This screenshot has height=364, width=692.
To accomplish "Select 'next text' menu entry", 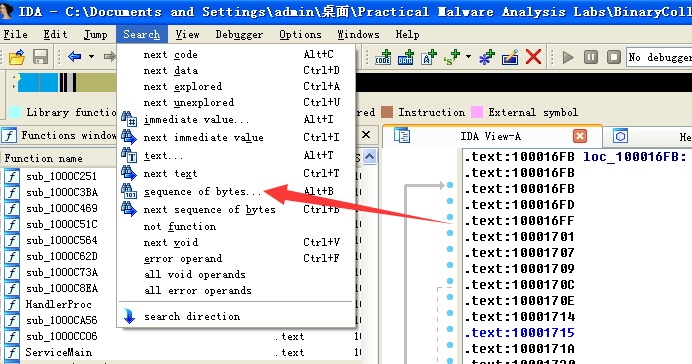I will [236, 173].
